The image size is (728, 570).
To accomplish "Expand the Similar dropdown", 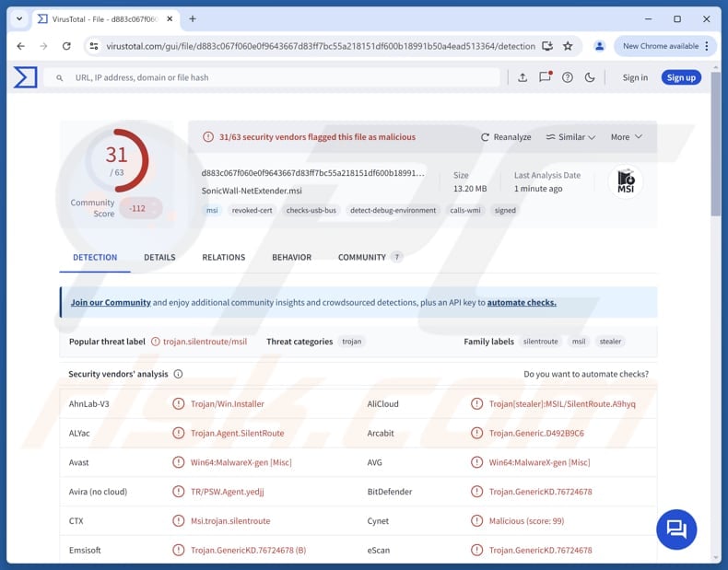I will coord(570,137).
